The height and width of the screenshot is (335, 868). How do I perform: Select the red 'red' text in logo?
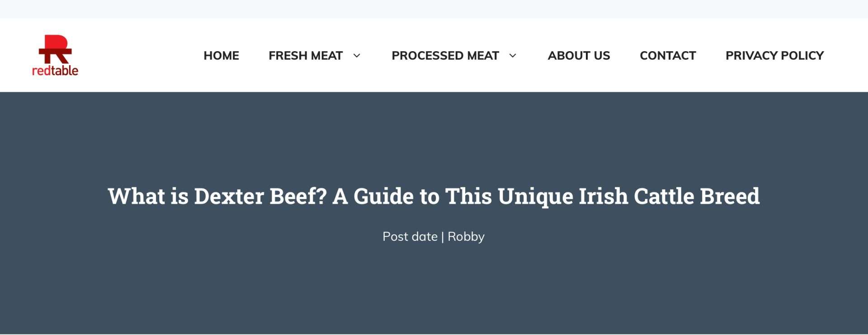pyautogui.click(x=41, y=71)
